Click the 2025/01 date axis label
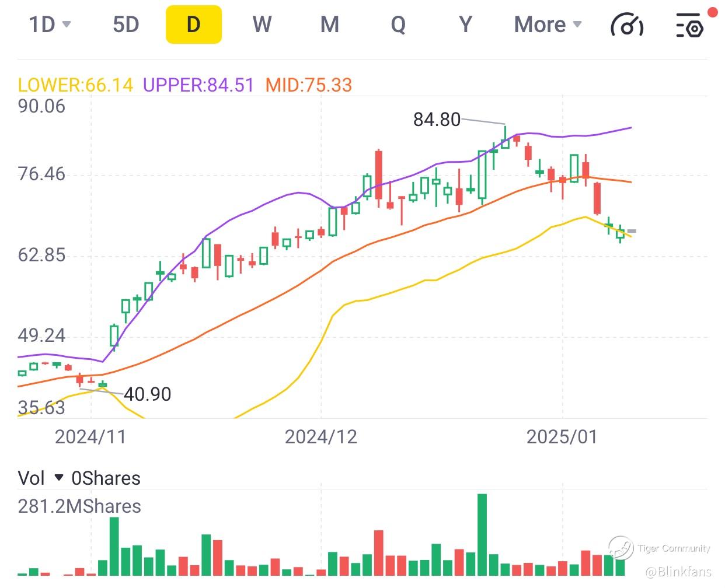Image resolution: width=725 pixels, height=588 pixels. [562, 437]
